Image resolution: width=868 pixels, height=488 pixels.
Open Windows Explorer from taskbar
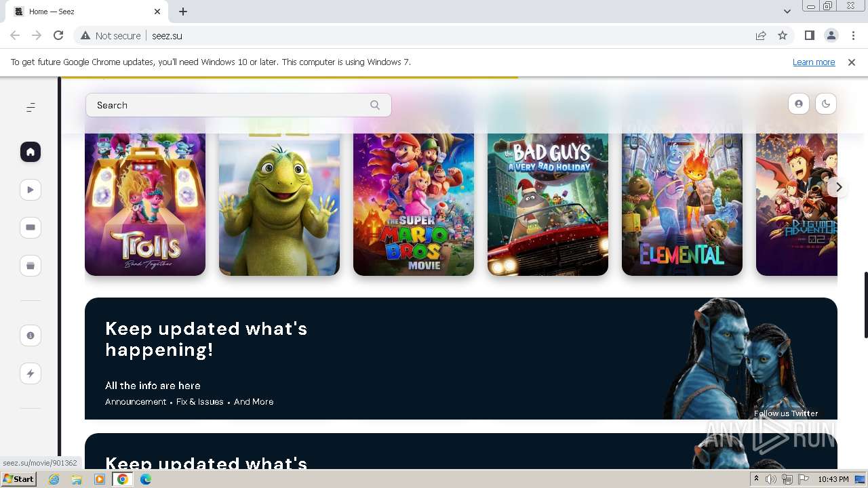coord(77,479)
